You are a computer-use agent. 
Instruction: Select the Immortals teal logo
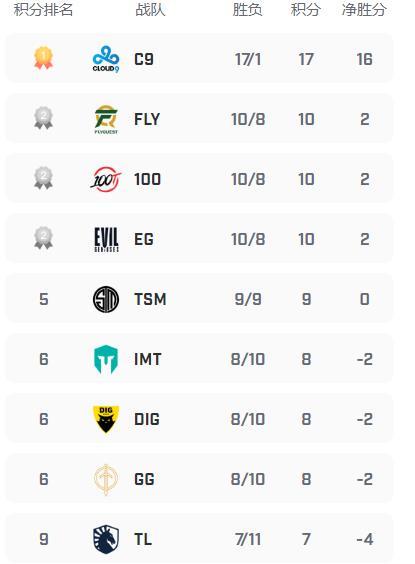[x=106, y=359]
